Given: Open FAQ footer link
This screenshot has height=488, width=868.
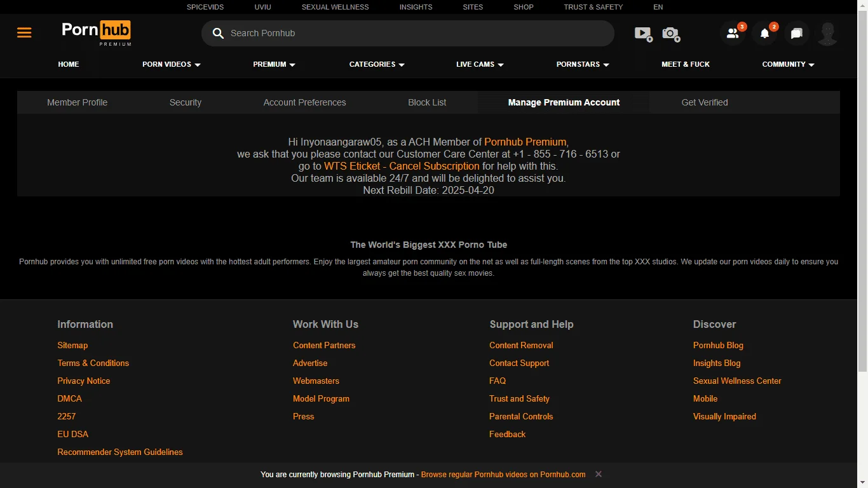Looking at the screenshot, I should coord(498,381).
